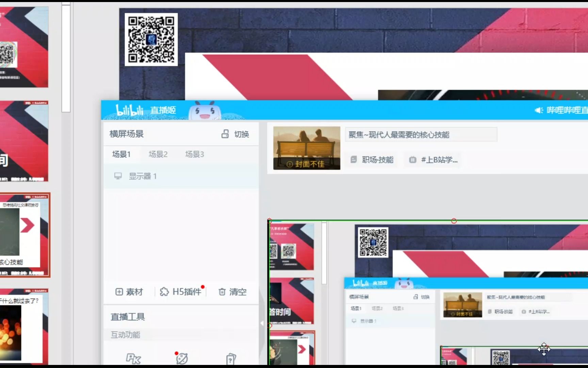Viewport: 588px width, 368px height.
Task: Open the H5插件 puzzle-piece icon
Action: pyautogui.click(x=165, y=292)
